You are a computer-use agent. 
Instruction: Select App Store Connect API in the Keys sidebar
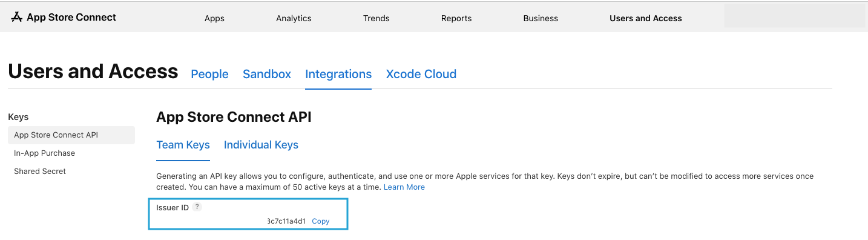click(x=71, y=135)
